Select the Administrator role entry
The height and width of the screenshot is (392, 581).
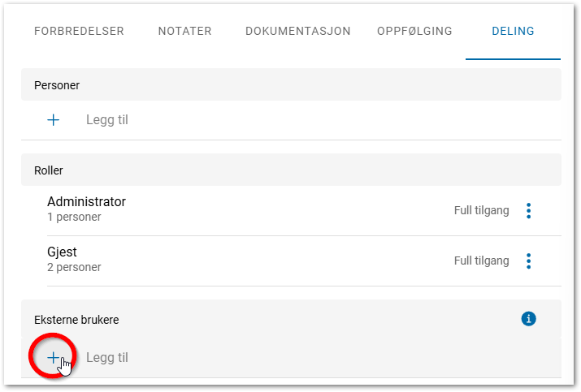coord(87,201)
